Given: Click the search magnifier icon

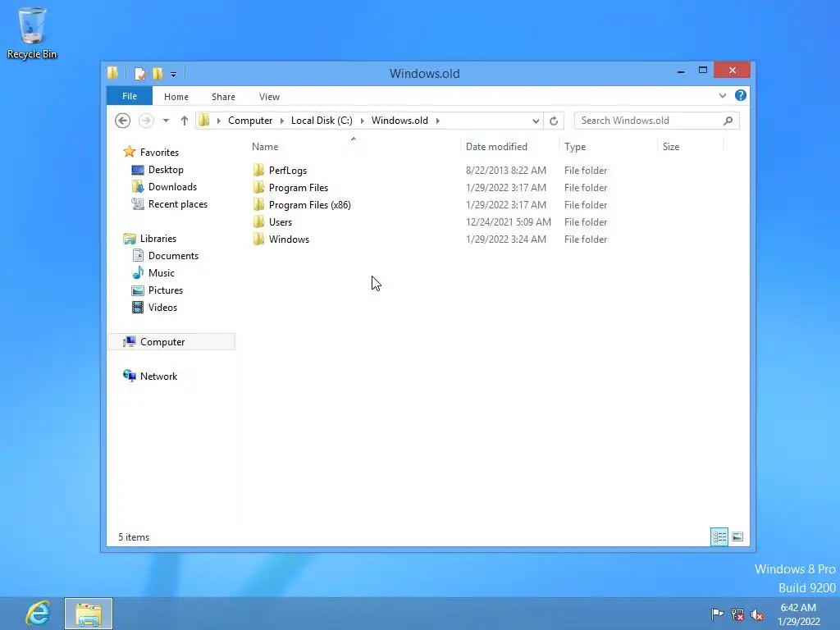Looking at the screenshot, I should [x=728, y=121].
